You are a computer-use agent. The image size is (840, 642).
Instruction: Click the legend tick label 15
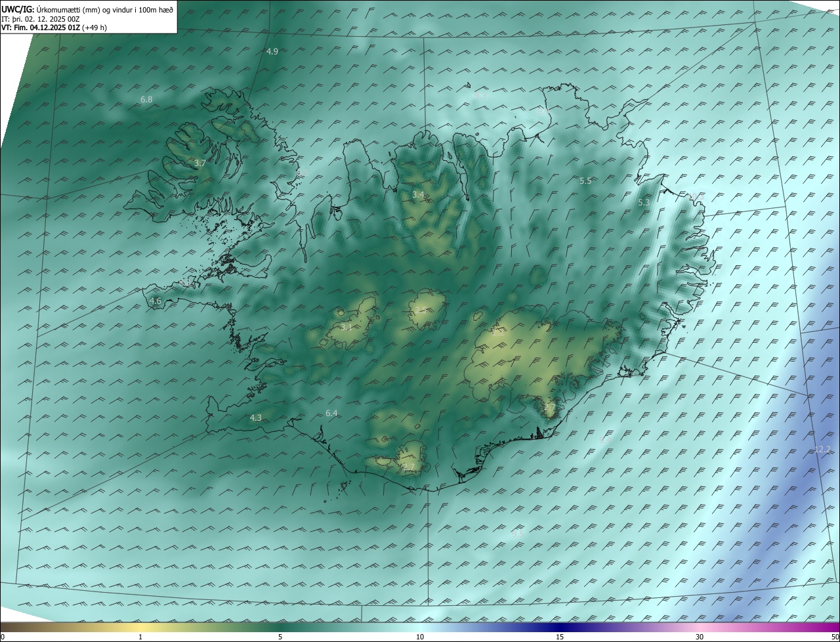click(x=560, y=637)
